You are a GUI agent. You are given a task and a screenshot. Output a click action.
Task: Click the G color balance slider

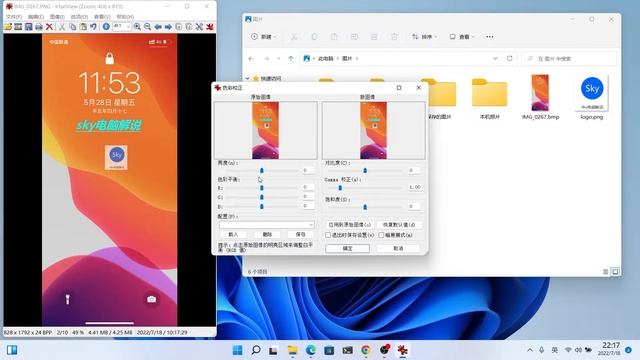point(262,197)
